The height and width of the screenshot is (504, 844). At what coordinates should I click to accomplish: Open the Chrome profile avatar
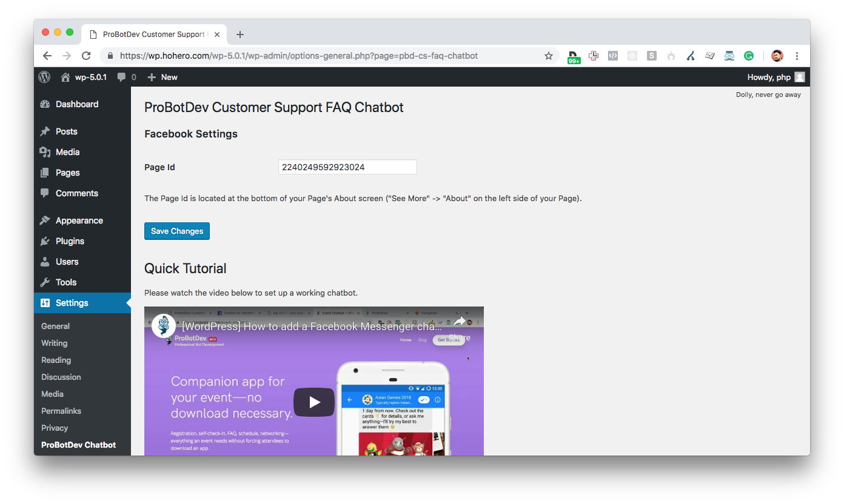click(777, 56)
